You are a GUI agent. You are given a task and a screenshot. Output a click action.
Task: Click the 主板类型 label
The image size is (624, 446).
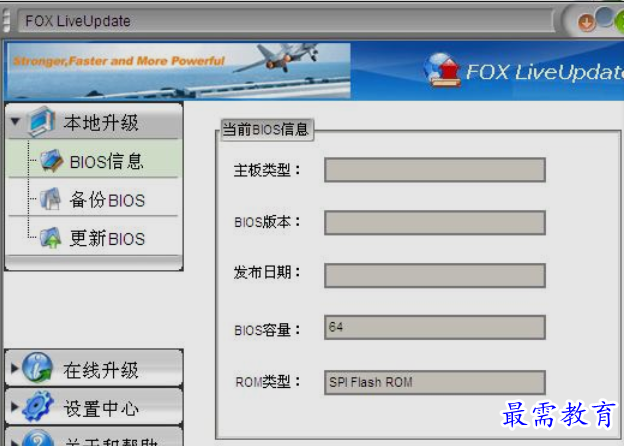click(x=267, y=170)
